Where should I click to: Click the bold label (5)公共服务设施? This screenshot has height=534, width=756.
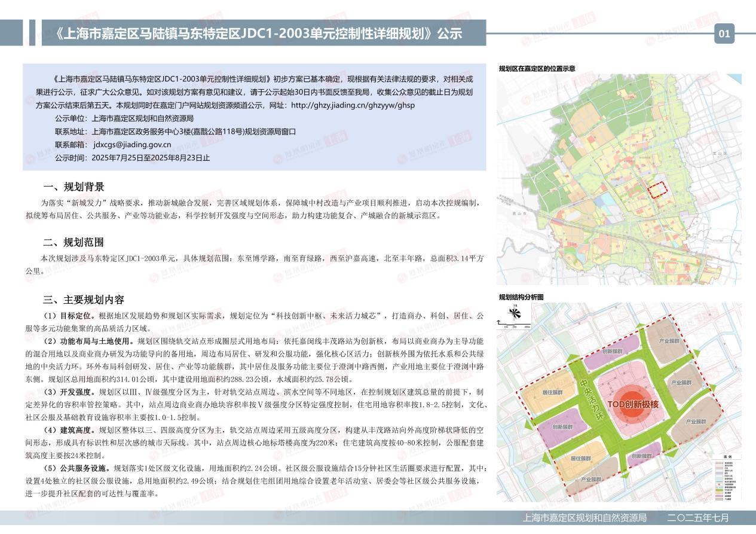coord(76,468)
